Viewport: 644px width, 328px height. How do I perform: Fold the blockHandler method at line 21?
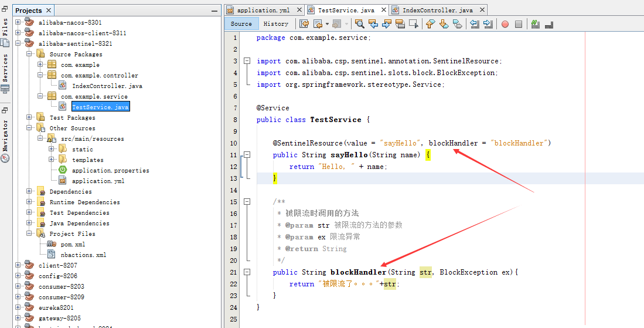click(x=247, y=272)
